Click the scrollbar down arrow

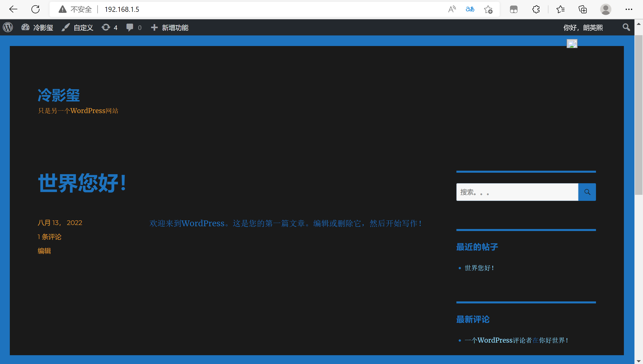tap(638, 361)
